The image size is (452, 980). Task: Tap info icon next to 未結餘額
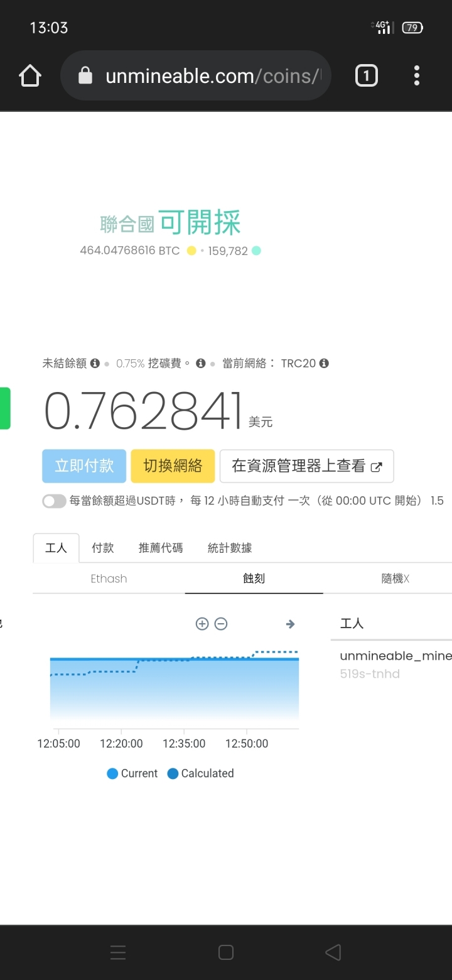pyautogui.click(x=95, y=363)
